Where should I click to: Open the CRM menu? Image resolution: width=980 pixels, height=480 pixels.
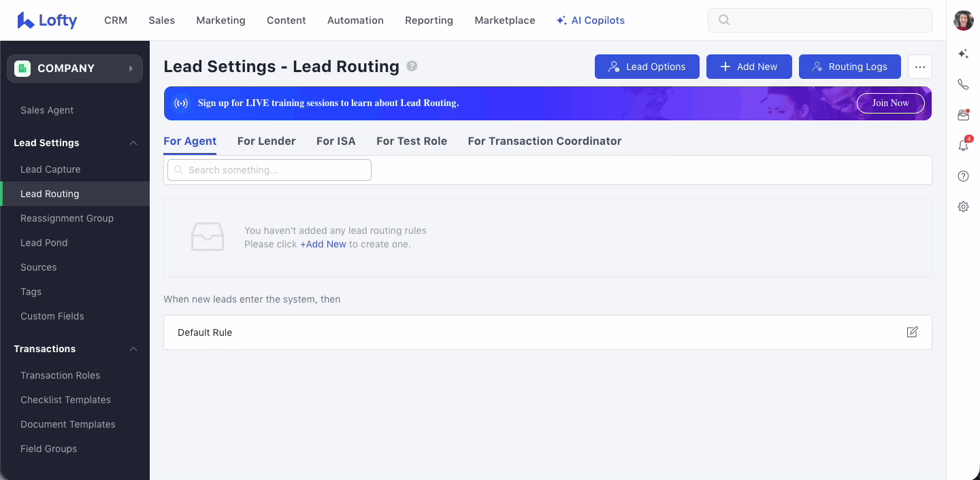click(x=116, y=20)
